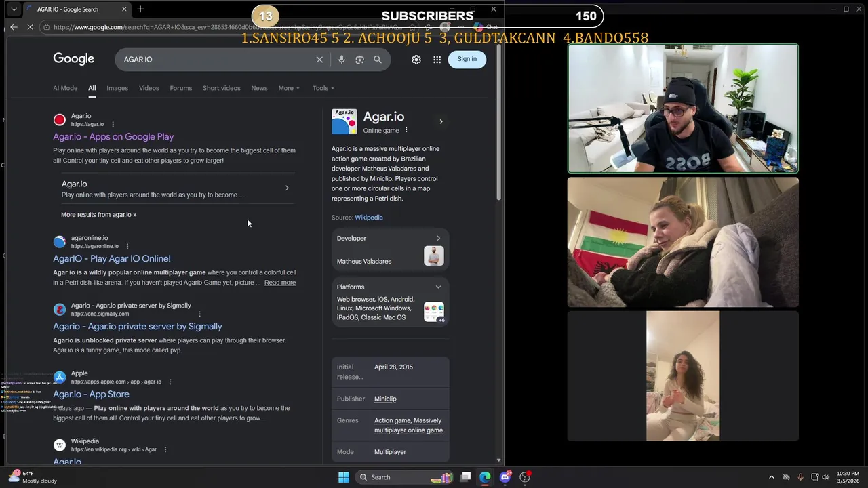This screenshot has width=868, height=488.
Task: Click the taskbar Search box
Action: [406, 477]
